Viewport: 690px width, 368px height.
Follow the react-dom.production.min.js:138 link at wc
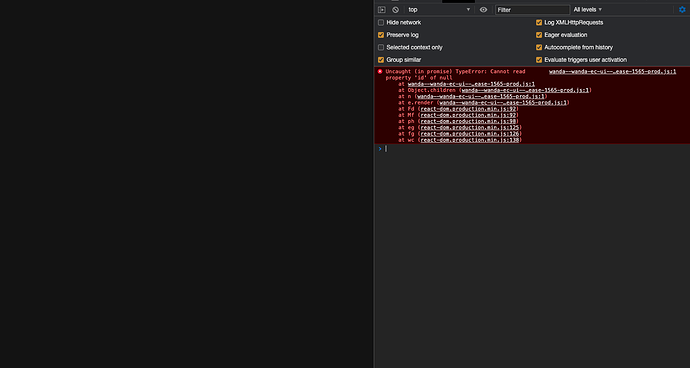pyautogui.click(x=470, y=140)
